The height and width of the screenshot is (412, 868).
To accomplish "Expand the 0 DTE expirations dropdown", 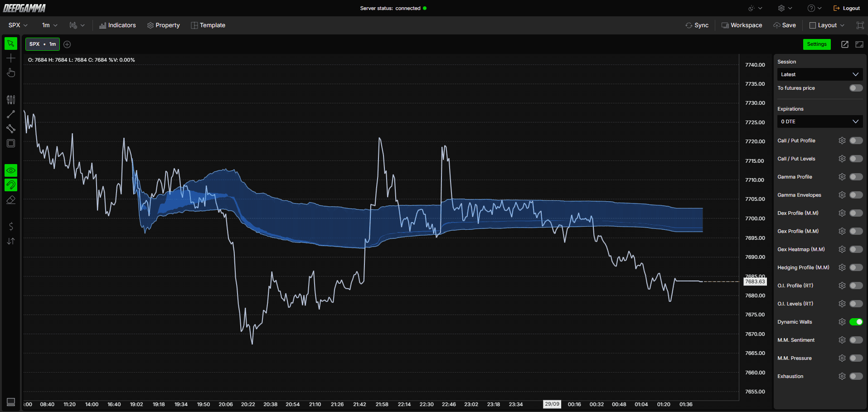I will click(x=820, y=121).
